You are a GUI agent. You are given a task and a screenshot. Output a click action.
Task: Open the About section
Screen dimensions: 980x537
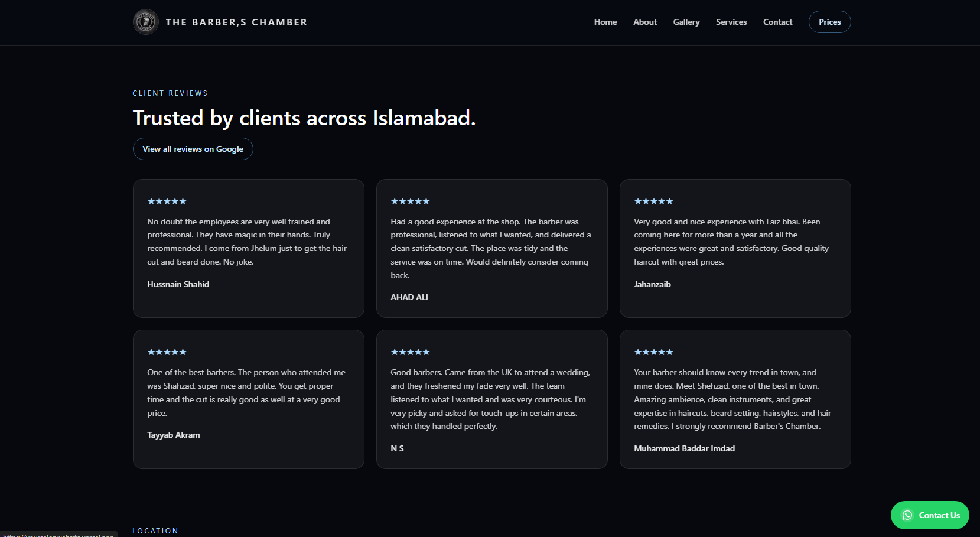(x=644, y=22)
